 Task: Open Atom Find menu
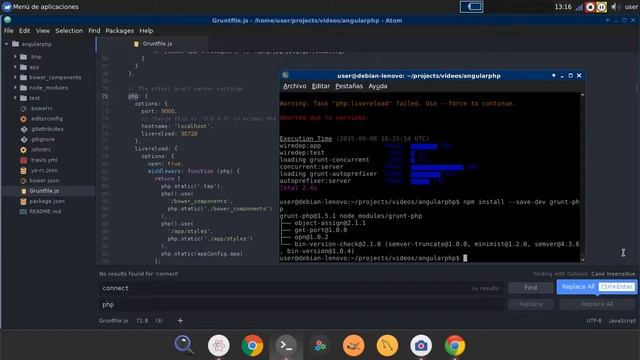point(94,31)
